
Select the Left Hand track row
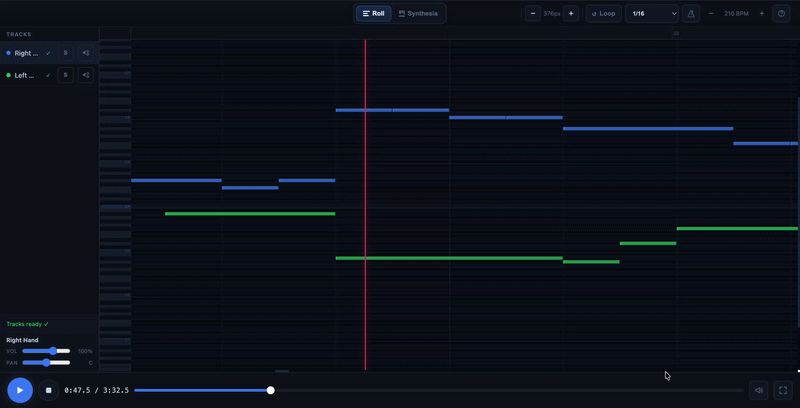tap(27, 75)
